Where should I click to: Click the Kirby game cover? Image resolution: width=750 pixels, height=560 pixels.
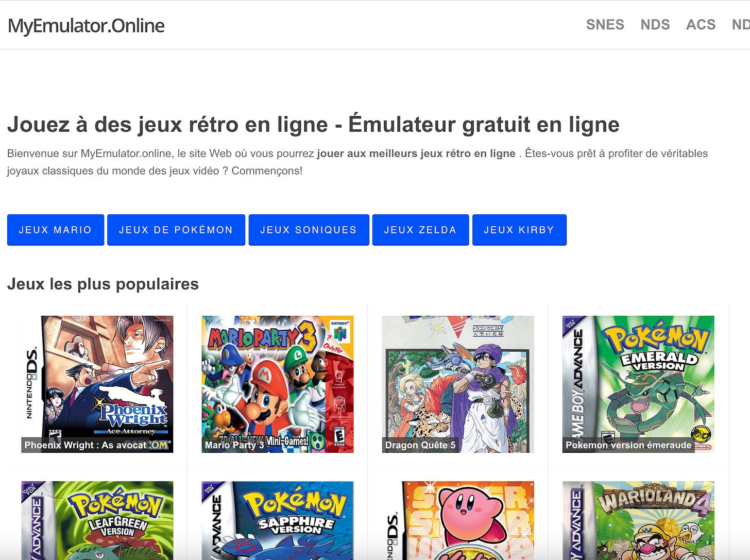point(457,520)
